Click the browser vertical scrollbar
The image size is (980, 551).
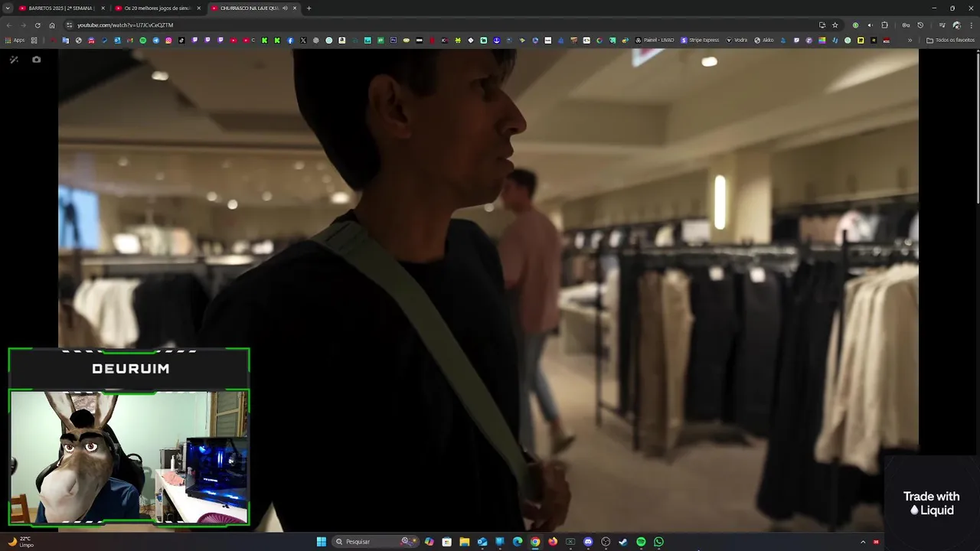tap(977, 127)
